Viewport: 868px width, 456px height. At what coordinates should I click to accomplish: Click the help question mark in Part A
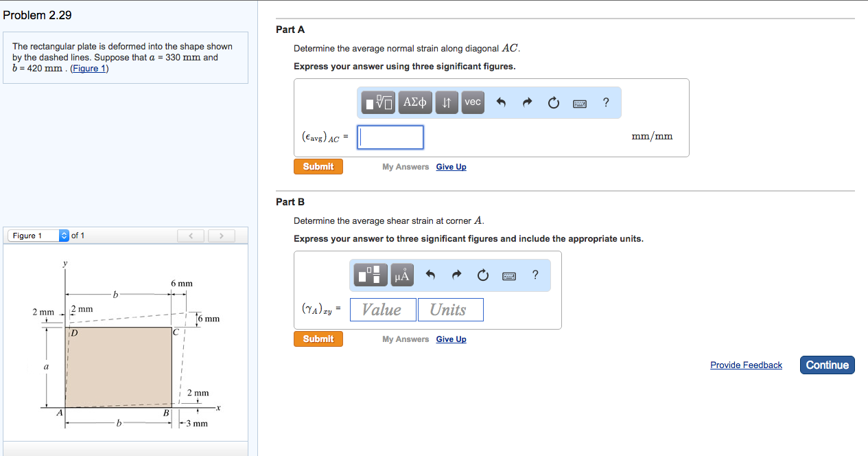tap(605, 103)
